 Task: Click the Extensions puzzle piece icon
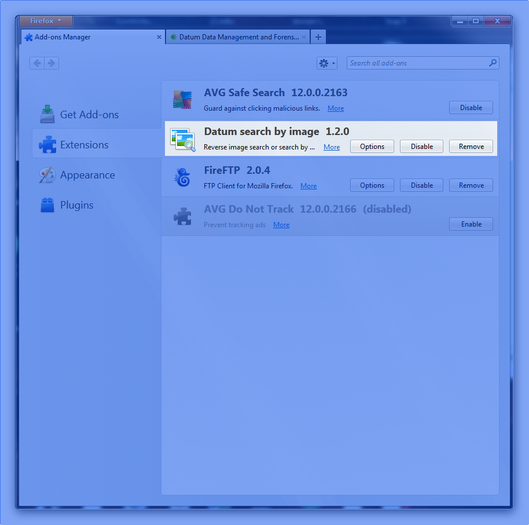48,144
